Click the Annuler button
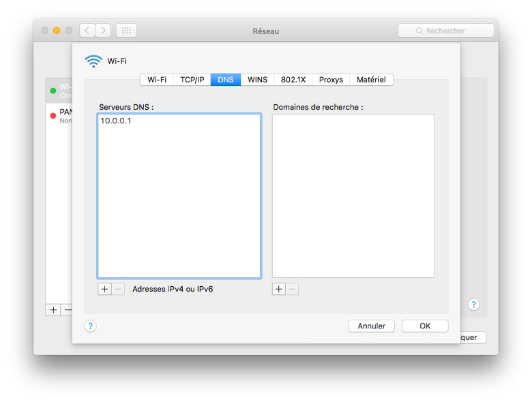Screen dimensions: 532x402 pos(372,326)
